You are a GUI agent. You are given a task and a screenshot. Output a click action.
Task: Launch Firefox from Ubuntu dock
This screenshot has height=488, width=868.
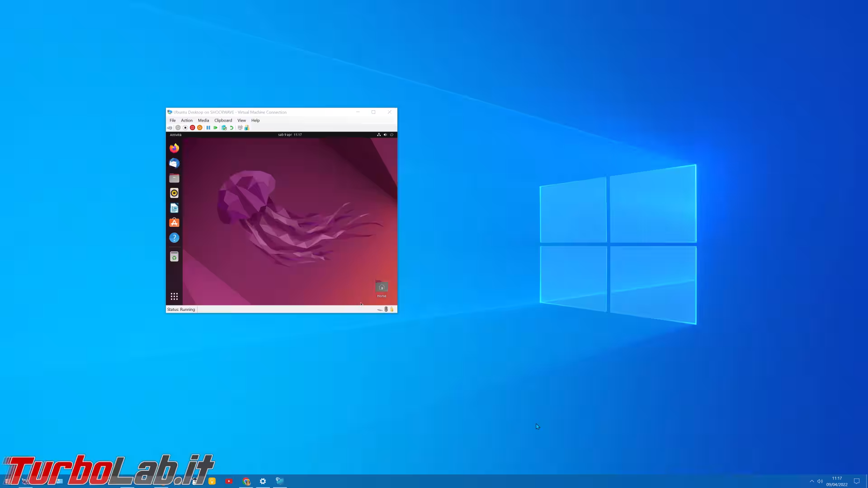[x=174, y=148]
